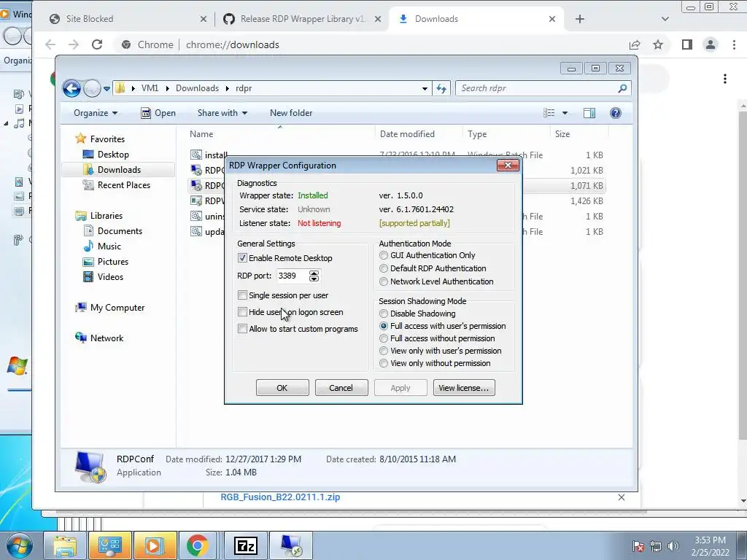This screenshot has height=560, width=747.
Task: Open the Windows Start orb
Action: pos(20,545)
